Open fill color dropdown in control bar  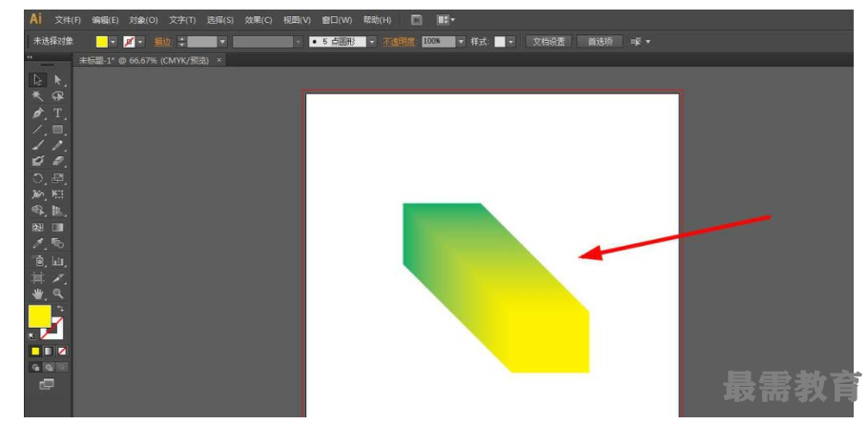(113, 42)
